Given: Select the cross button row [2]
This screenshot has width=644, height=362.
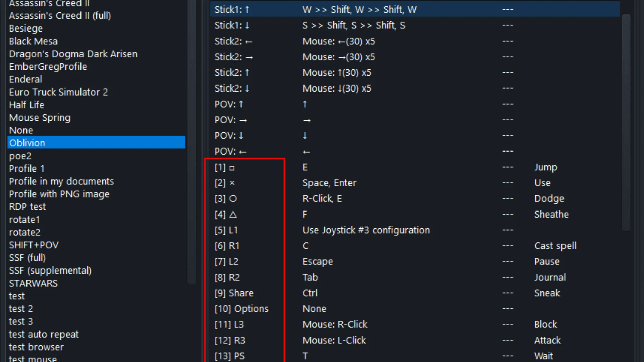Looking at the screenshot, I should (x=225, y=183).
